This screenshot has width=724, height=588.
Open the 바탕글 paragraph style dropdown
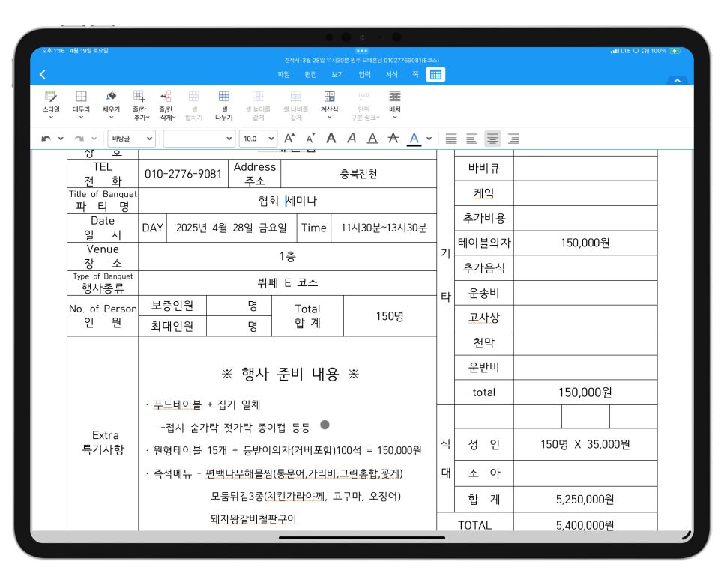point(132,139)
